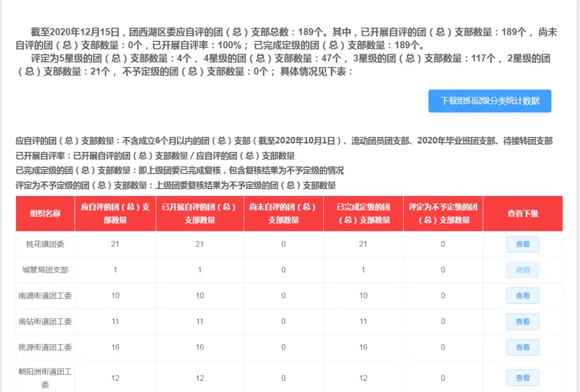580x392 pixels.
Task: Click the 下载组织层级分类统计数据 button
Action: pos(489,101)
